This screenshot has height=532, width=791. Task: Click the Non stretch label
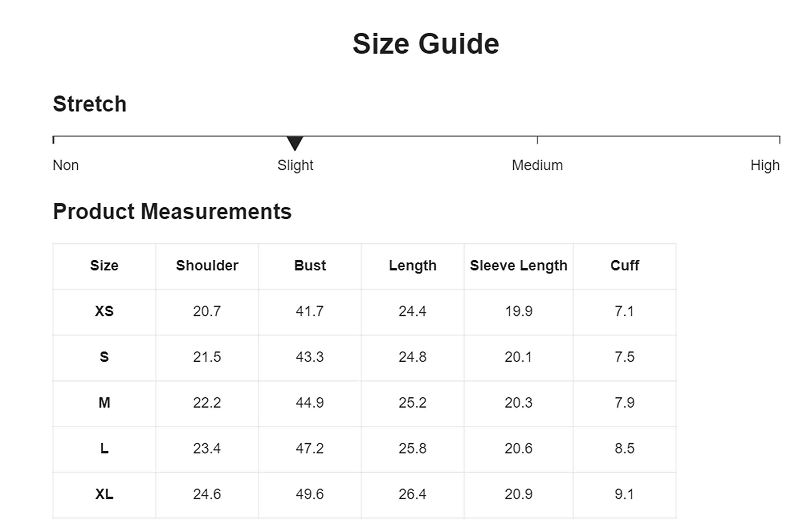coord(66,165)
